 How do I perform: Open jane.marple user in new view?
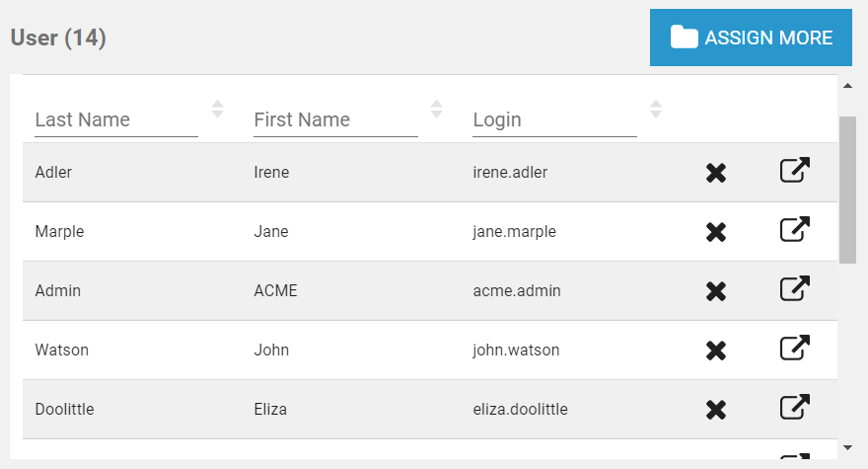click(x=795, y=230)
